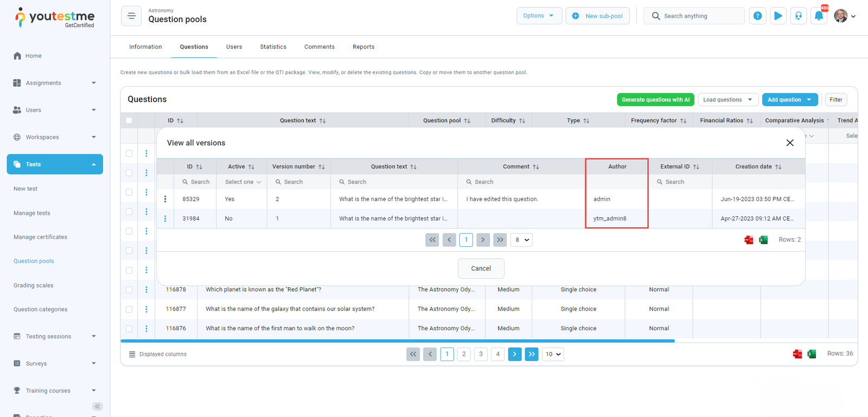Toggle the hamburger sidebar menu
Image resolution: width=868 pixels, height=417 pixels.
coord(131,16)
